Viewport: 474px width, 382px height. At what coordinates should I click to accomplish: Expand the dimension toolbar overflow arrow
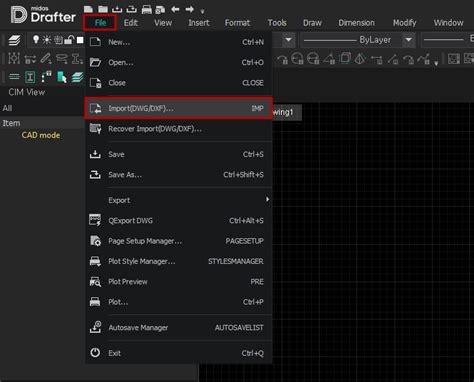tap(436, 63)
